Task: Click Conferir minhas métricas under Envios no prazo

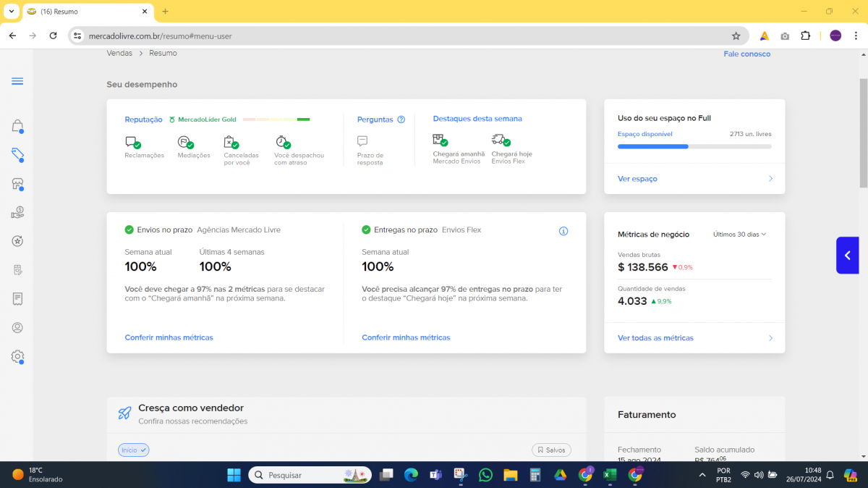Action: pos(169,337)
